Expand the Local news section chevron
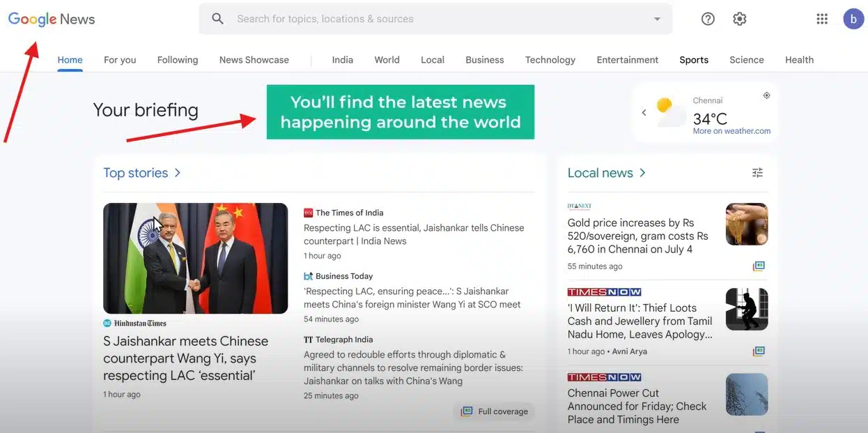 [642, 172]
